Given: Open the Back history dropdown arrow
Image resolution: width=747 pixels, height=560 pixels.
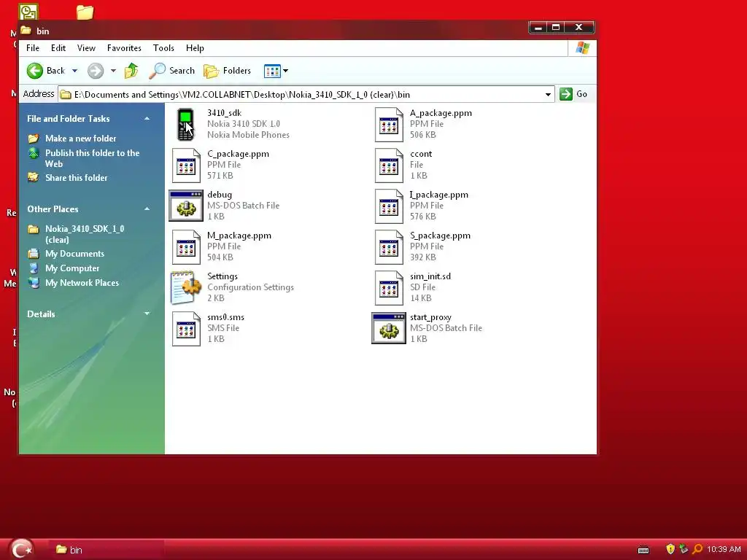Looking at the screenshot, I should 75,71.
